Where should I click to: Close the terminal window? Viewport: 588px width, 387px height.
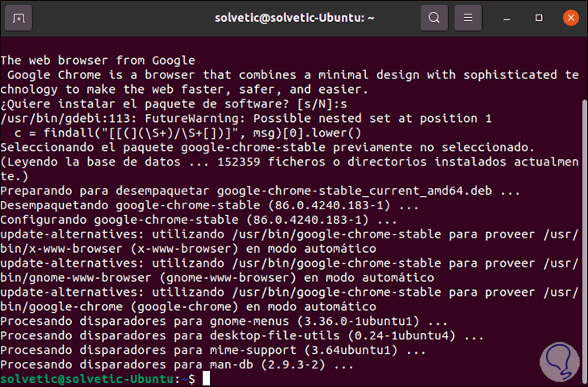pos(571,18)
